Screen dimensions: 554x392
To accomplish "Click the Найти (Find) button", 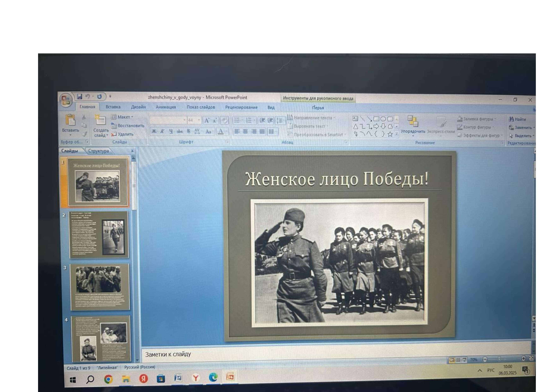I will point(518,119).
